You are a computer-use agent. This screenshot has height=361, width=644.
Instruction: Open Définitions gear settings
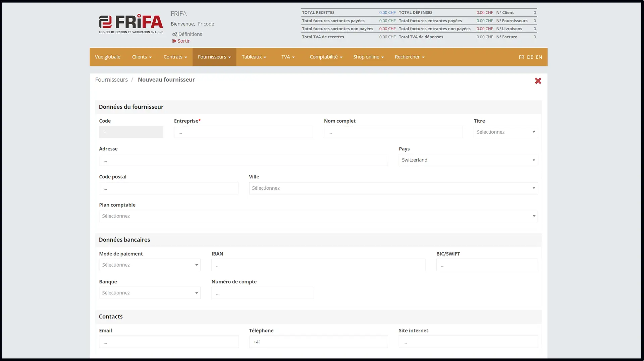click(x=187, y=34)
